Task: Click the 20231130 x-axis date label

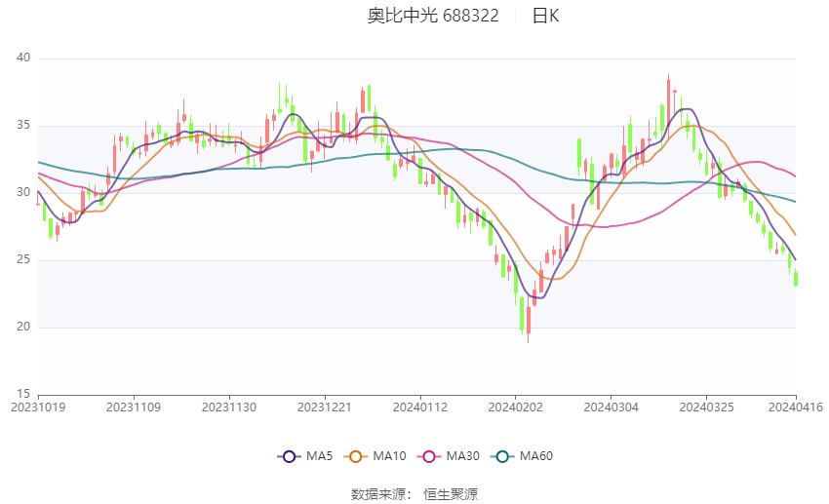Action: (x=229, y=407)
